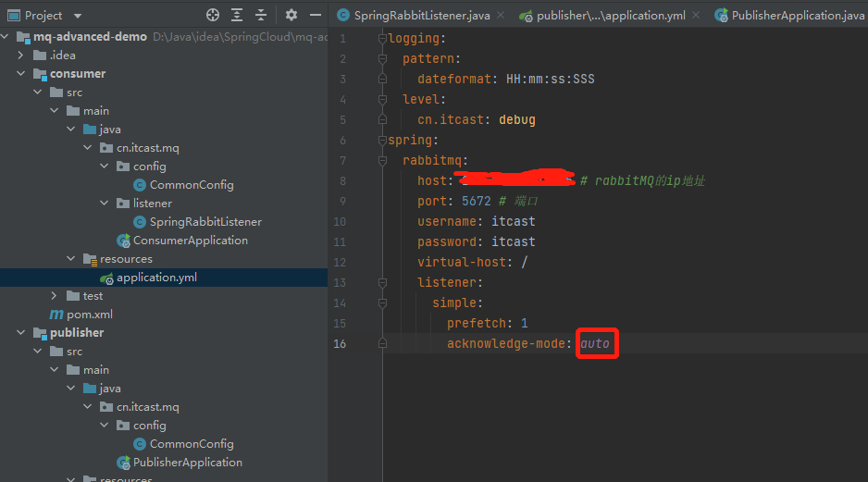This screenshot has height=482, width=868.
Task: Click the Expand All icon in Project panel
Action: tap(237, 15)
